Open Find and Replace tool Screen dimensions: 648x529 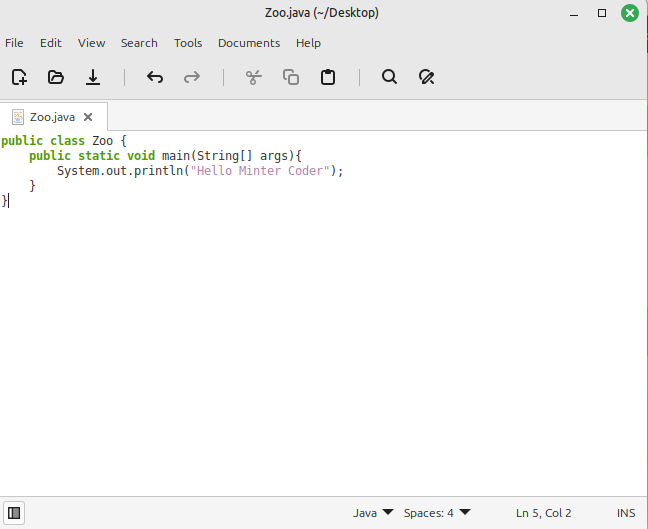tap(427, 77)
